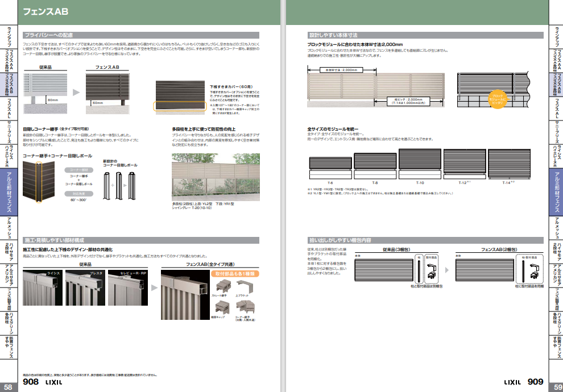
Task: Click the 多段柱を上手に使って防犯性の向上 heading
Action: (204, 129)
